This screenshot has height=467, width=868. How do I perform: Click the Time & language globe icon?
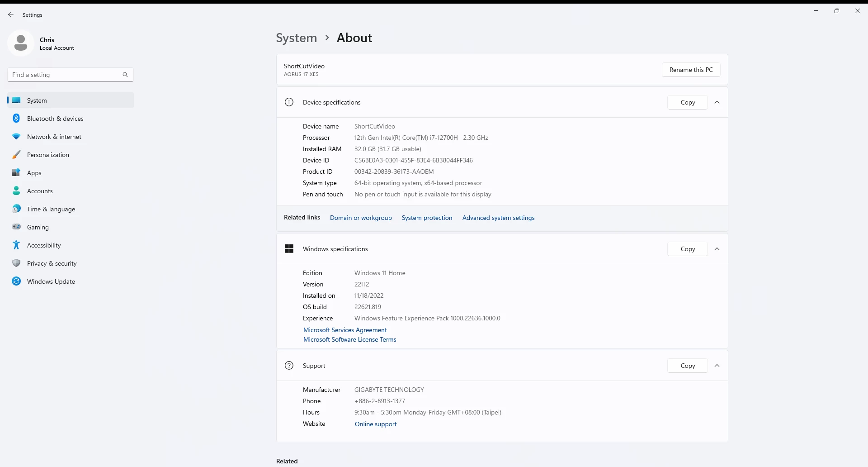click(x=16, y=209)
